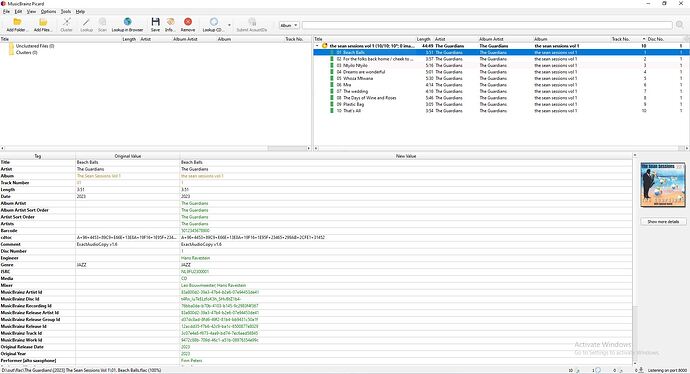Open the Info toolbar icon
690x374 pixels.
tap(170, 22)
